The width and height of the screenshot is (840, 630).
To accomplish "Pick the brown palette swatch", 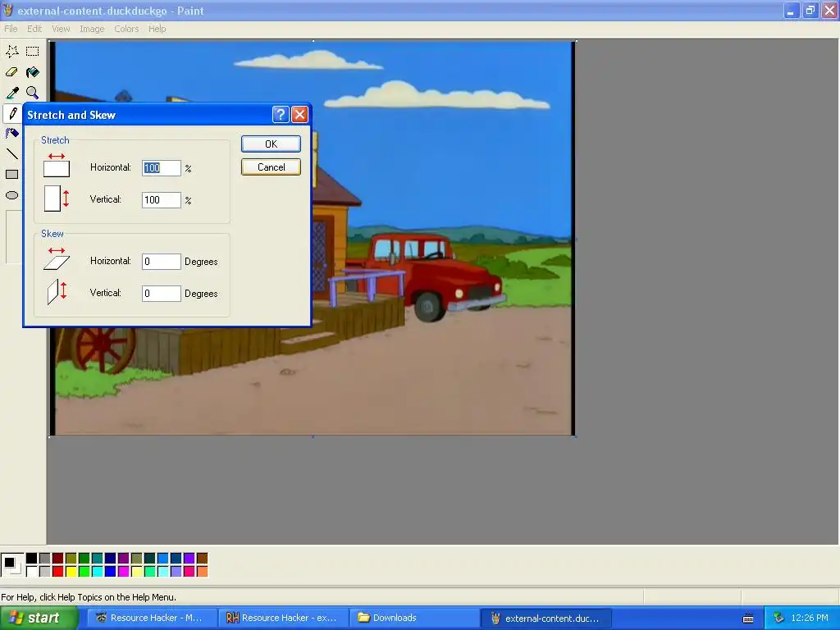I will click(x=202, y=558).
